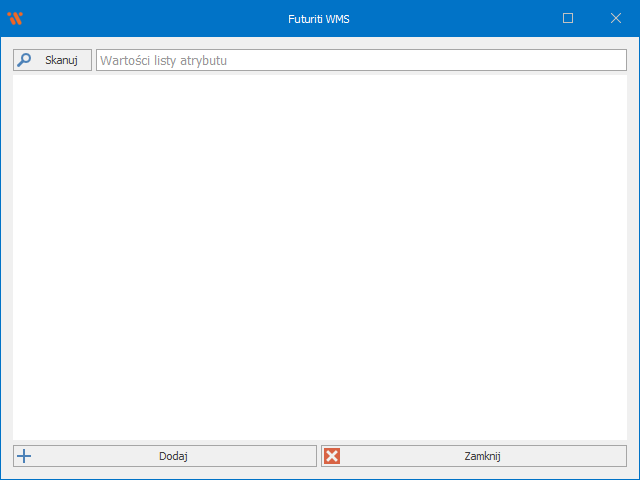This screenshot has height=480, width=640.
Task: Close the window using title bar X
Action: [x=615, y=18]
